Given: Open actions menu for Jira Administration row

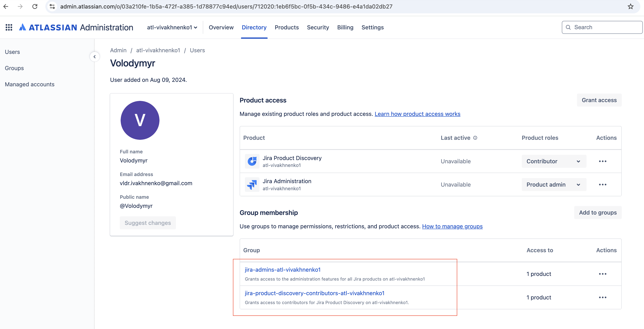Looking at the screenshot, I should point(603,185).
